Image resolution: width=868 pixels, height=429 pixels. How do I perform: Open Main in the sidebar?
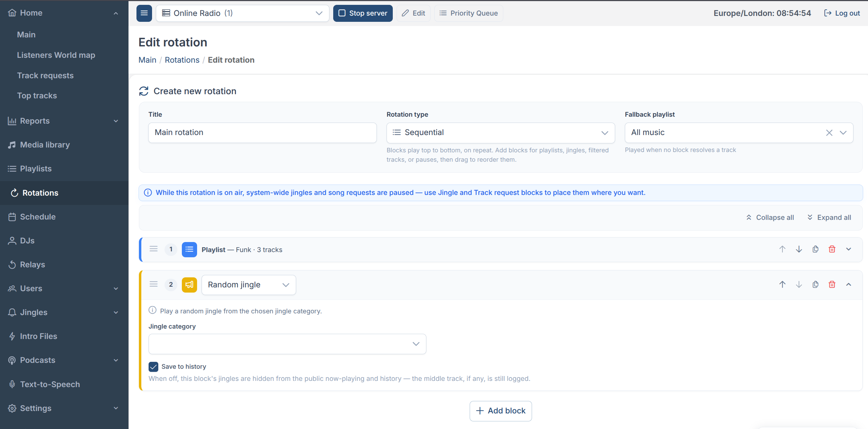pyautogui.click(x=26, y=35)
